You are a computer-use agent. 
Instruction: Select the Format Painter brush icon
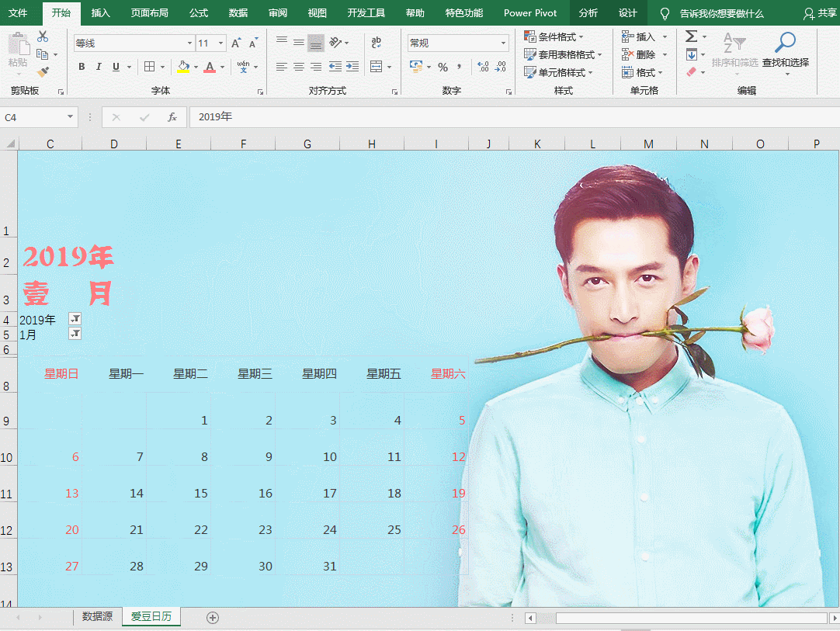tap(43, 71)
